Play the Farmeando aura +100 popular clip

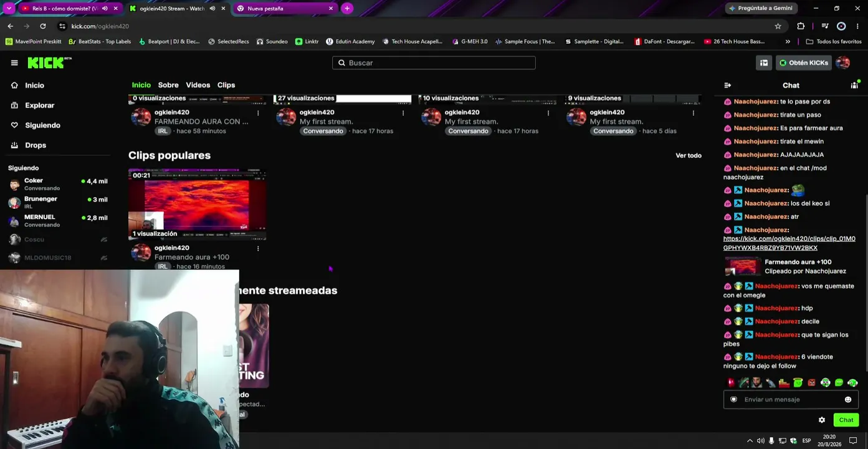point(198,205)
